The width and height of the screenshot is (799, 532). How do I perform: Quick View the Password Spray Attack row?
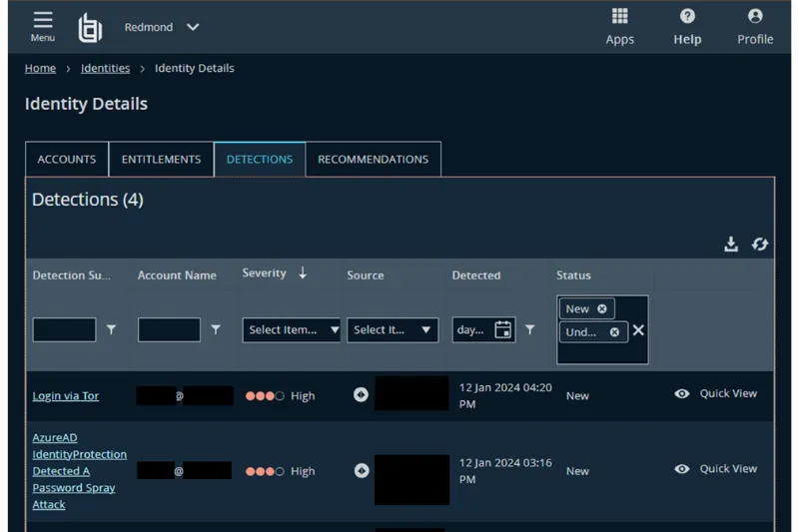(x=716, y=469)
